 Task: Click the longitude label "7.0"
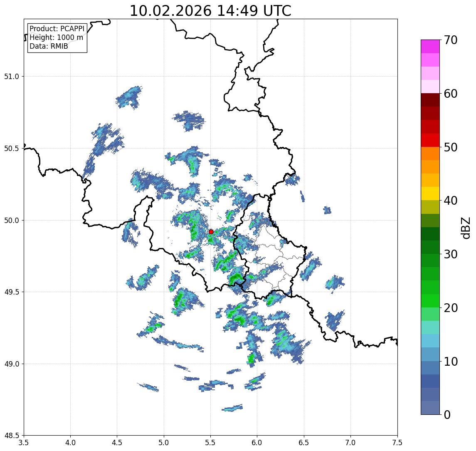(x=350, y=443)
